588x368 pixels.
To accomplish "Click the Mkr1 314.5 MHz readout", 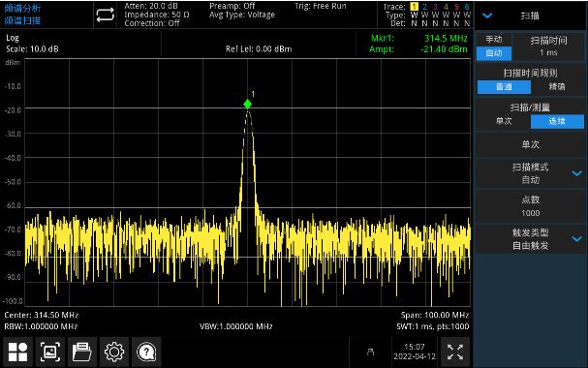I will [418, 38].
